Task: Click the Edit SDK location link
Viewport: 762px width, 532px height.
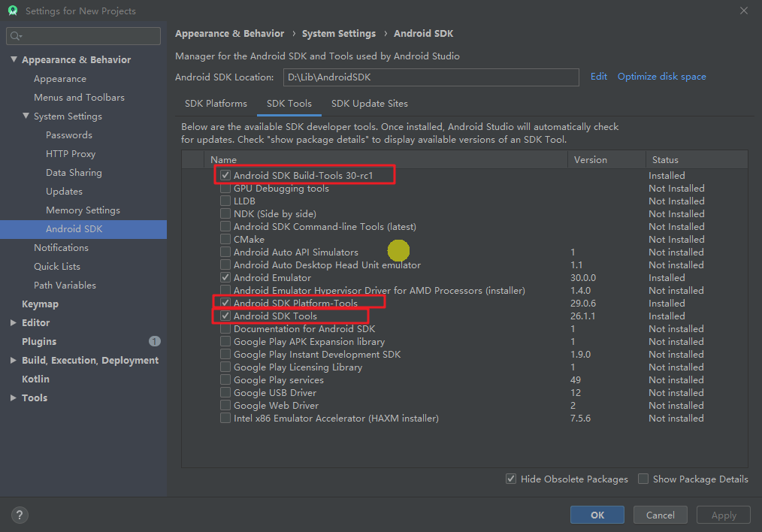Action: [x=599, y=77]
